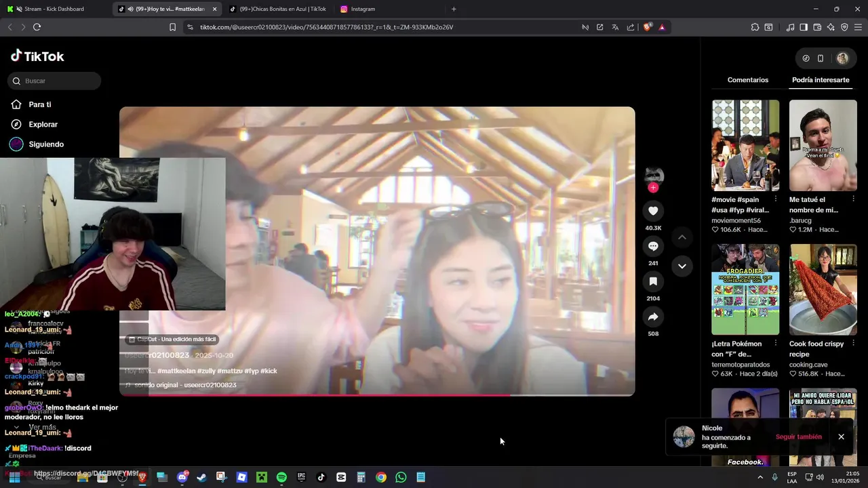868x488 pixels.
Task: Open the moviemoment56 profile link
Action: (x=736, y=221)
